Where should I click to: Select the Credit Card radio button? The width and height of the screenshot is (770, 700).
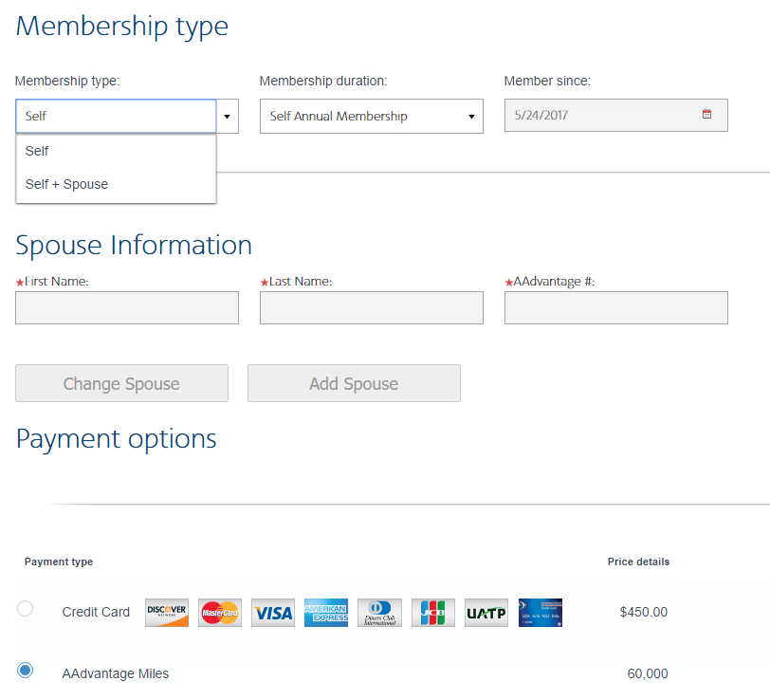point(26,609)
